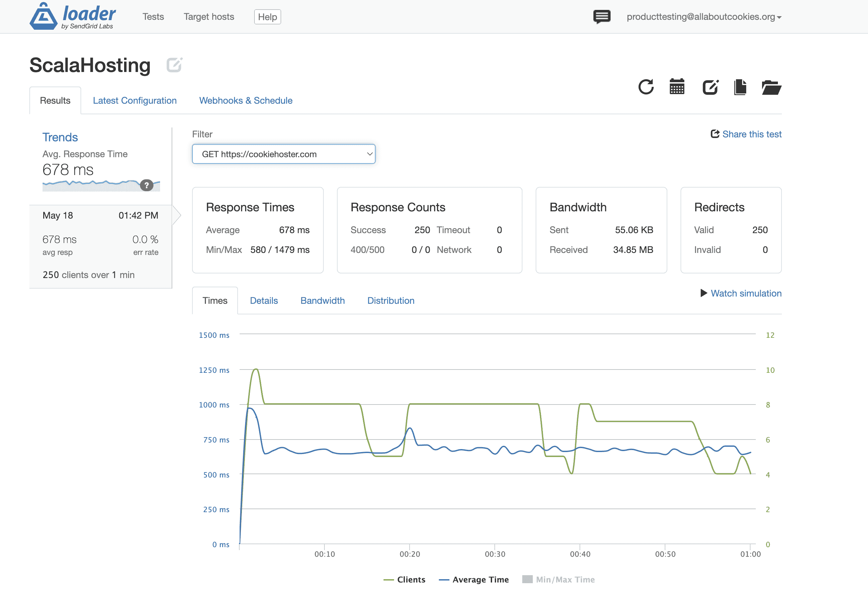868x599 pixels.
Task: Copy test with the document icon
Action: click(740, 87)
